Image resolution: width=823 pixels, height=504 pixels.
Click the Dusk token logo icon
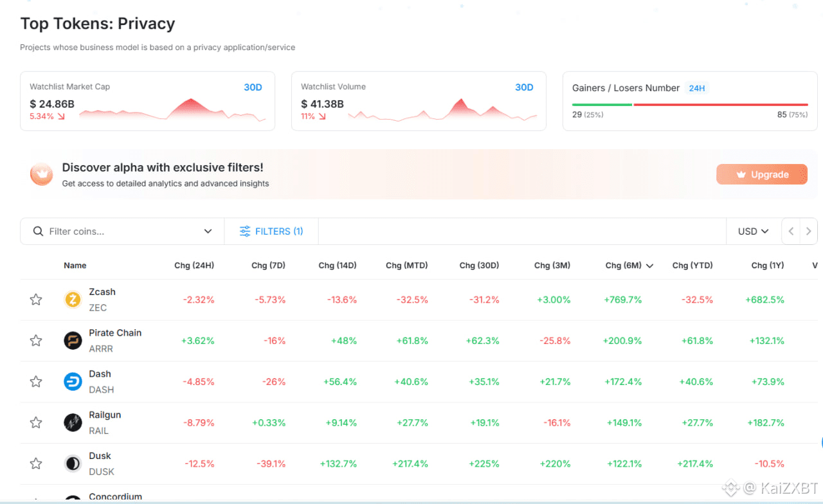click(73, 464)
